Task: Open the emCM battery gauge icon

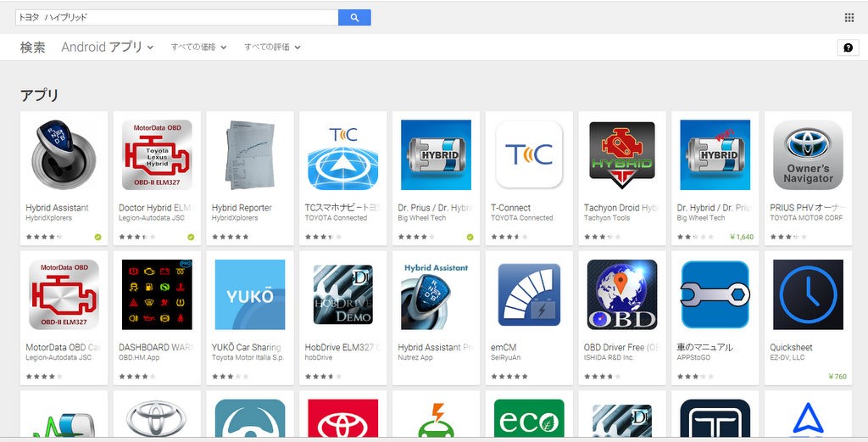Action: tap(529, 294)
